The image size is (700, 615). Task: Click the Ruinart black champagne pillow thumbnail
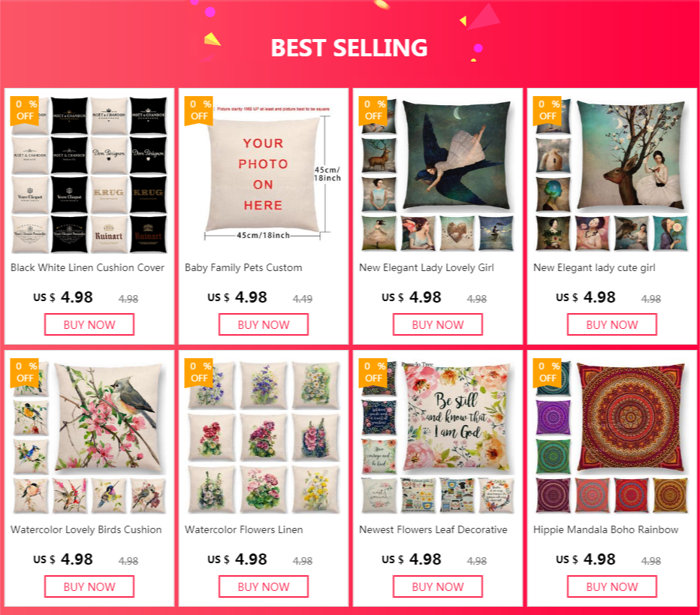[148, 235]
